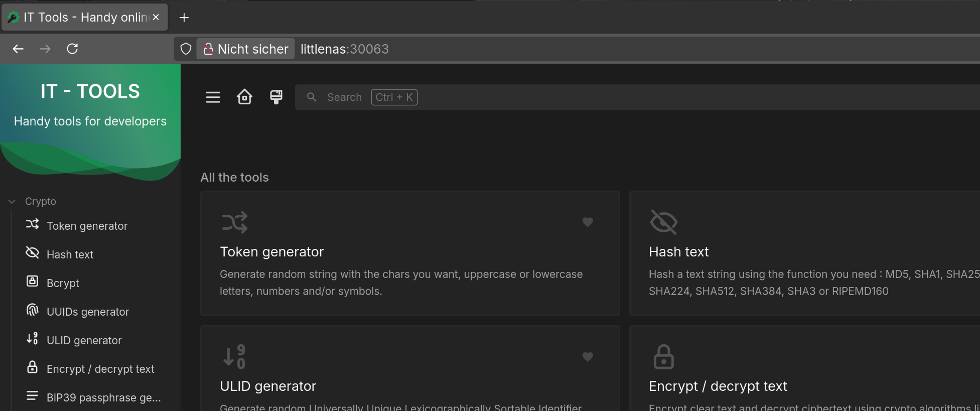Click the crossed-eye icon on Hash text card
The image size is (980, 411).
663,222
